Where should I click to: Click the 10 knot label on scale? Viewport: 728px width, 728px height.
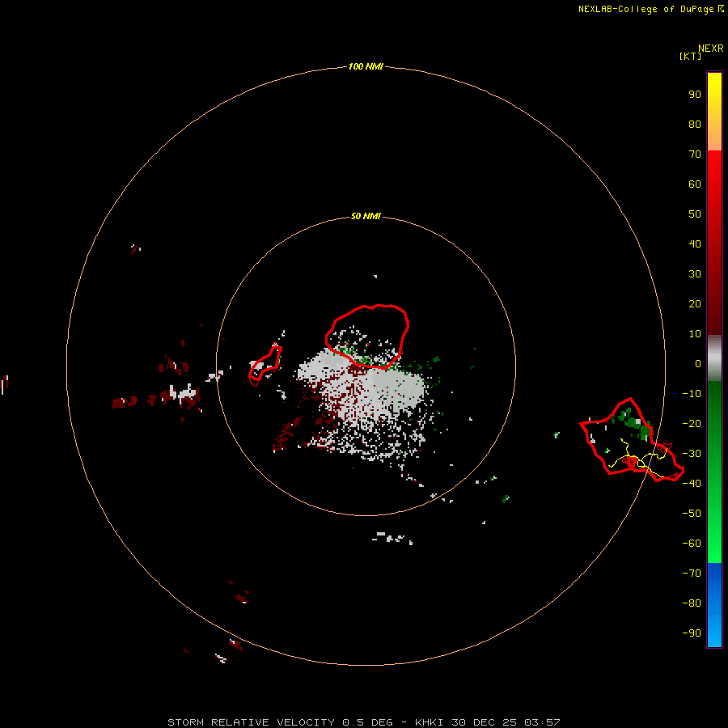(x=695, y=334)
